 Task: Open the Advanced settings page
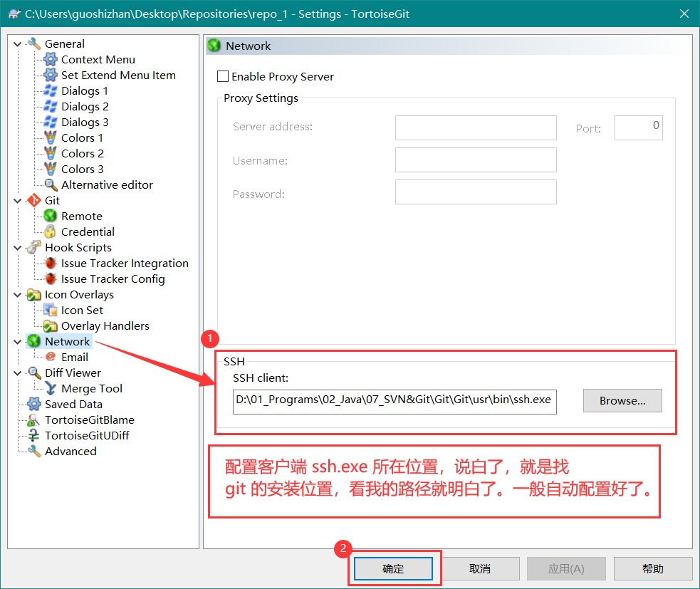click(70, 451)
